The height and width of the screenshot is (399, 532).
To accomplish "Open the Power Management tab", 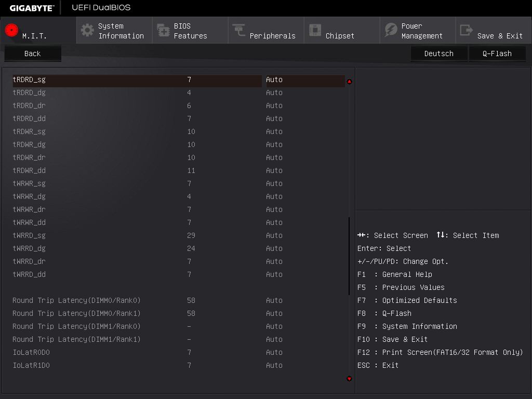I will (x=418, y=30).
